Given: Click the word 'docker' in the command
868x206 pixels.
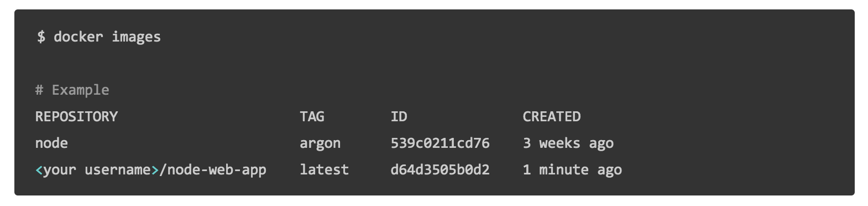Looking at the screenshot, I should pos(79,37).
